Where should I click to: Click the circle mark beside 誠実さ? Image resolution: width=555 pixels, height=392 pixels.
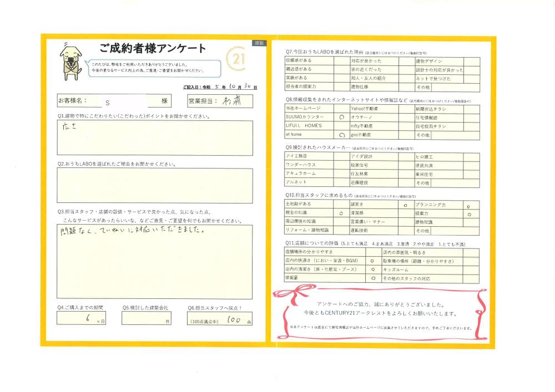coord(406,205)
